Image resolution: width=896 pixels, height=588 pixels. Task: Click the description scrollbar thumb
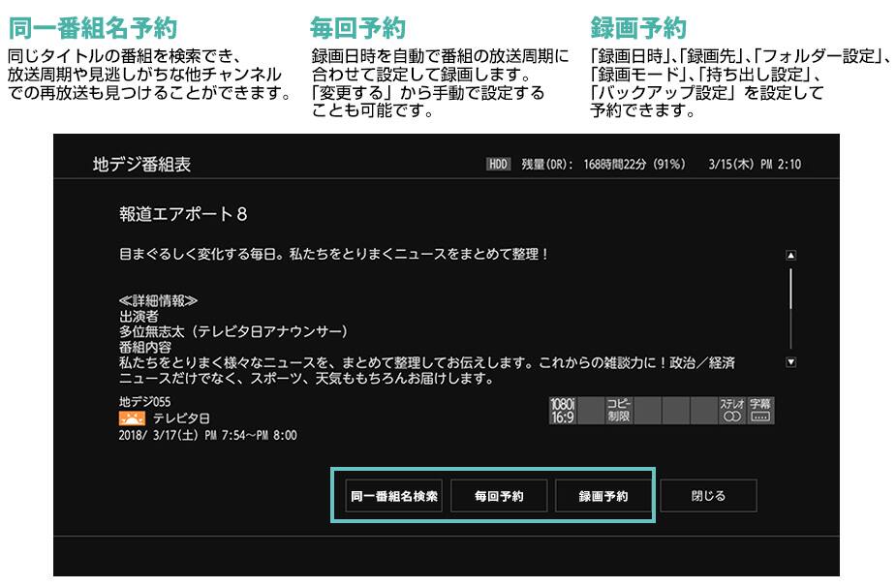point(790,289)
